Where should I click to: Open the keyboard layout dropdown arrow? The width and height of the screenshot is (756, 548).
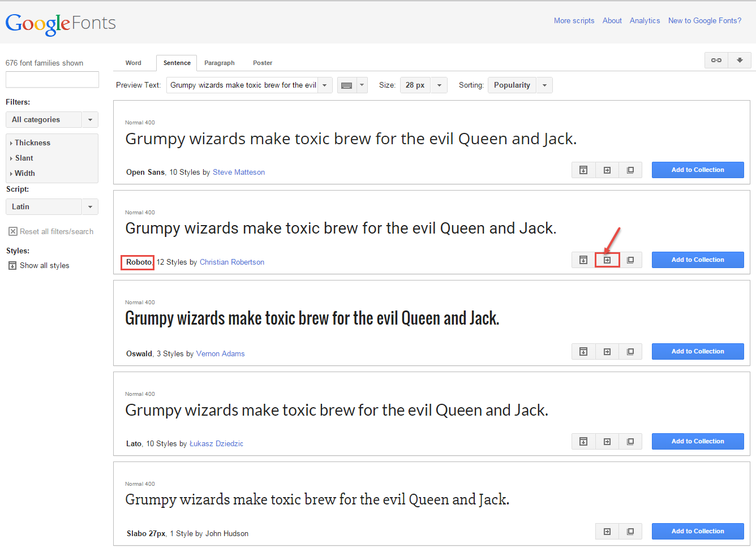[362, 85]
